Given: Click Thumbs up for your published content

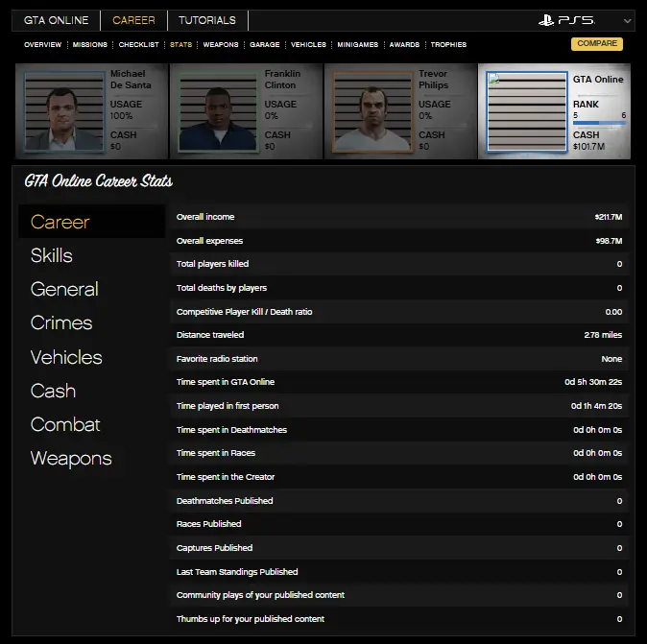Looking at the screenshot, I should click(x=399, y=619).
